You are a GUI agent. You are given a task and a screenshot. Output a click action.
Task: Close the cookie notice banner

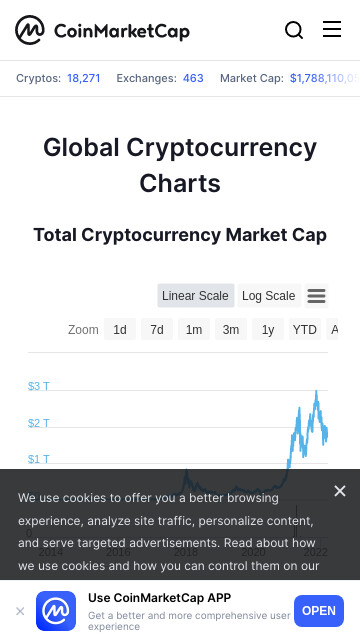(x=340, y=491)
